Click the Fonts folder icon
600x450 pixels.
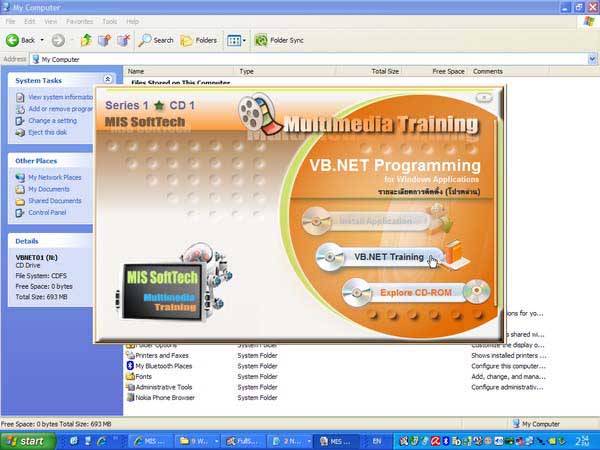(x=130, y=377)
